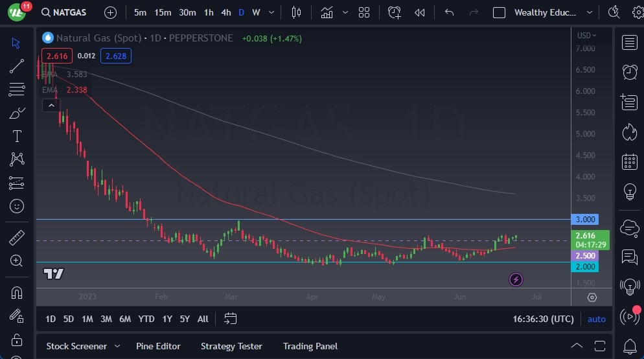The image size is (644, 359).
Task: Toggle the lock all drawings tool
Action: click(17, 340)
